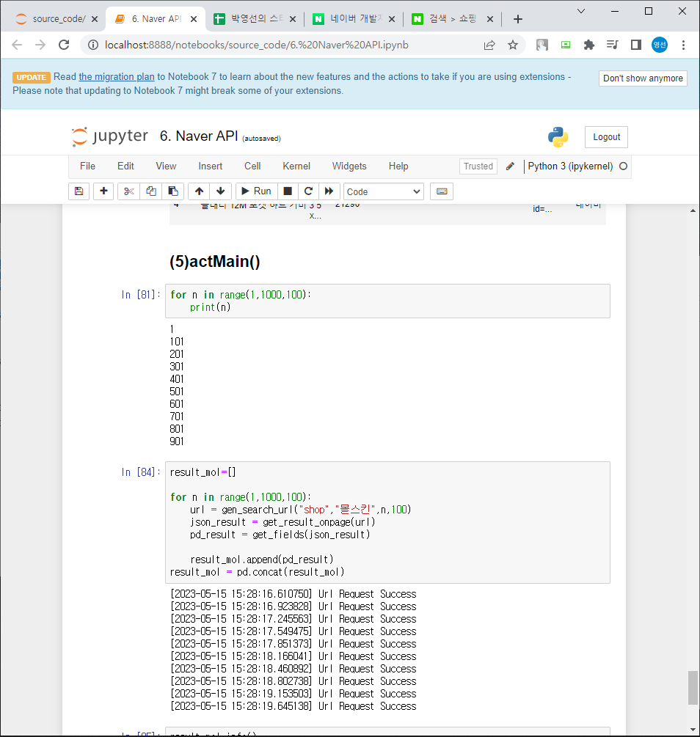
Task: Click the localhost address bar URL
Action: point(256,45)
